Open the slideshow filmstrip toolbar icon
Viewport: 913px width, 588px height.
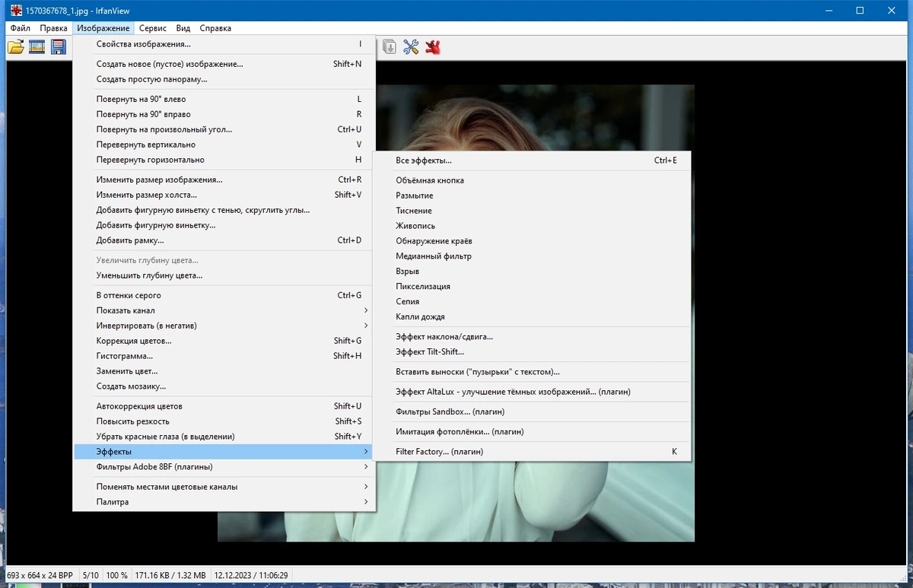pyautogui.click(x=37, y=47)
